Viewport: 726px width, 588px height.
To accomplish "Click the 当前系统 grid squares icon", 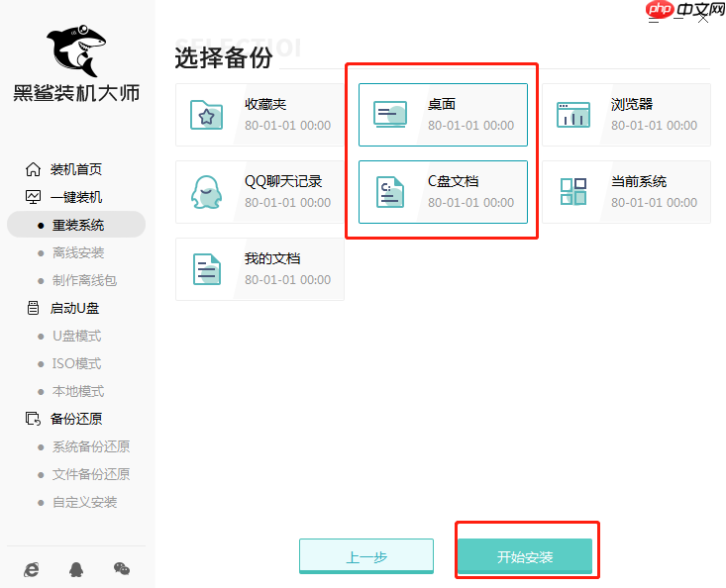I will coord(573,191).
